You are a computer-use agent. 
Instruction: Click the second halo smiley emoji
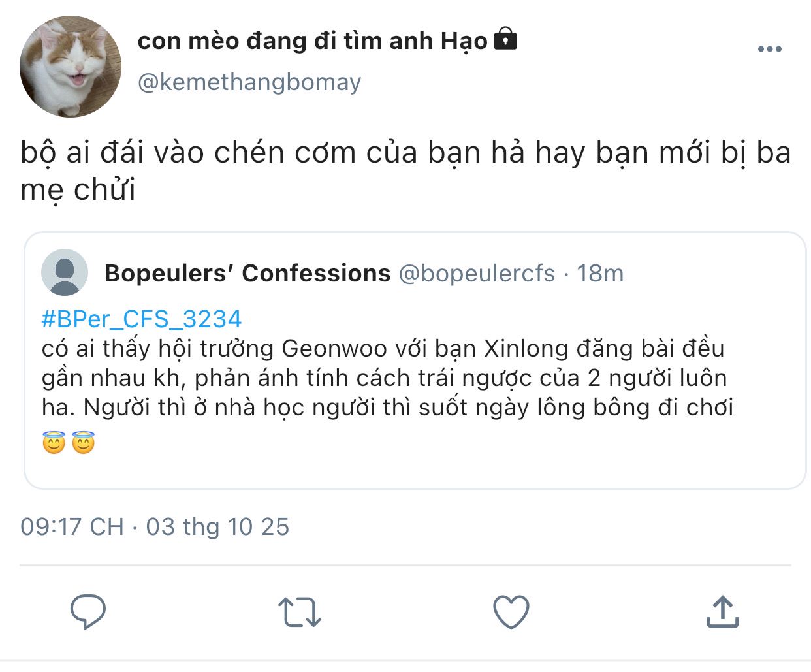pos(84,443)
